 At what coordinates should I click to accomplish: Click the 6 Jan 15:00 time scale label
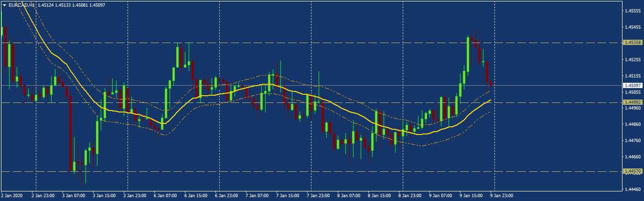tap(195, 196)
